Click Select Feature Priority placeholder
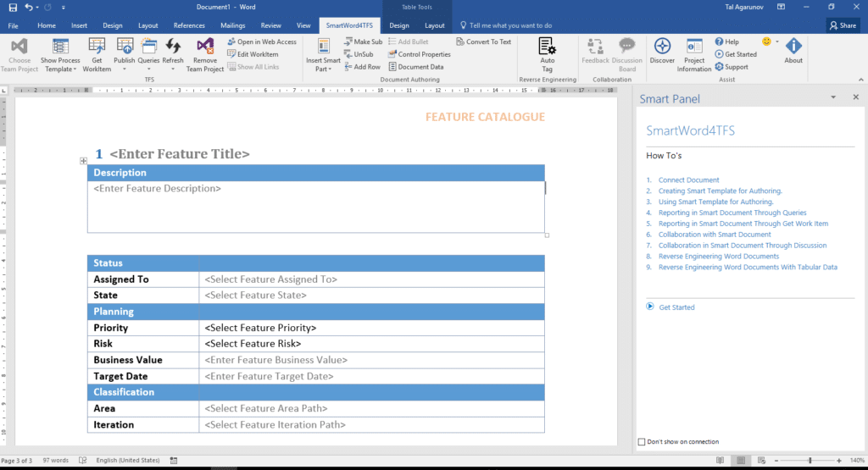 pos(260,328)
